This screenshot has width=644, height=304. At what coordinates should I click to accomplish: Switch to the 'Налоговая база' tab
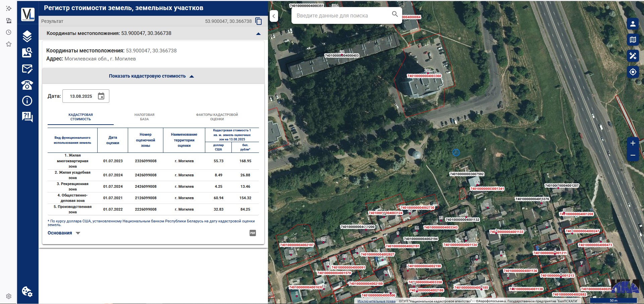(144, 117)
